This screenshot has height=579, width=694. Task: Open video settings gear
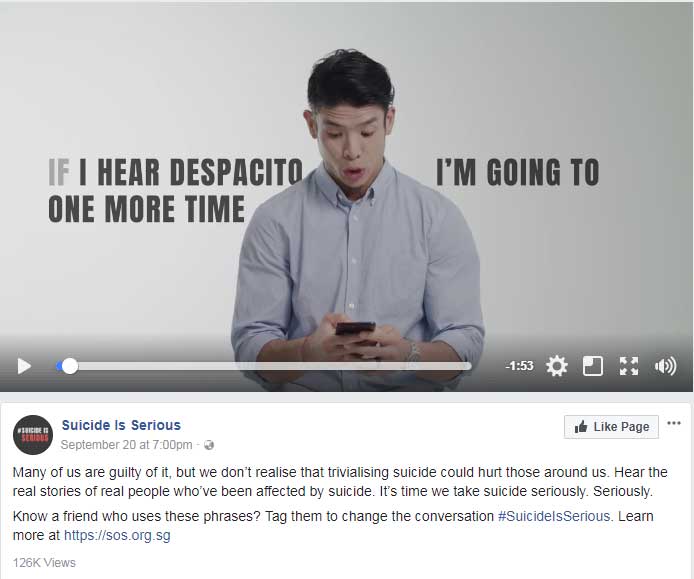(x=556, y=366)
